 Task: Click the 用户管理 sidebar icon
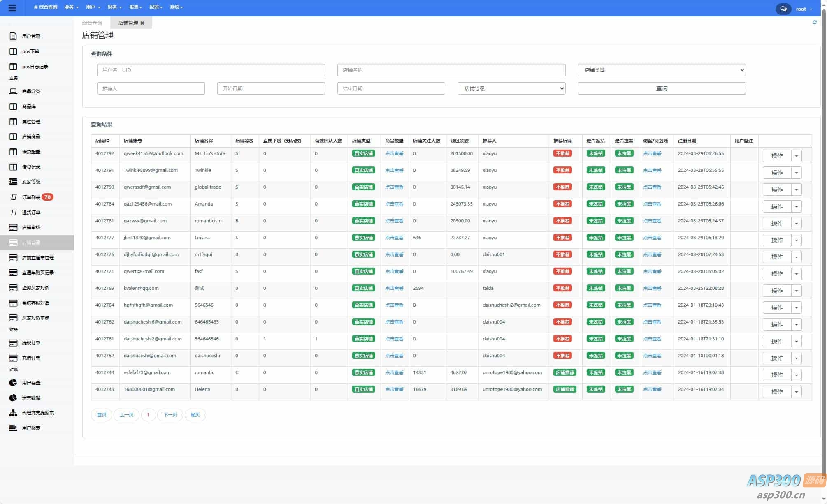[x=13, y=36]
